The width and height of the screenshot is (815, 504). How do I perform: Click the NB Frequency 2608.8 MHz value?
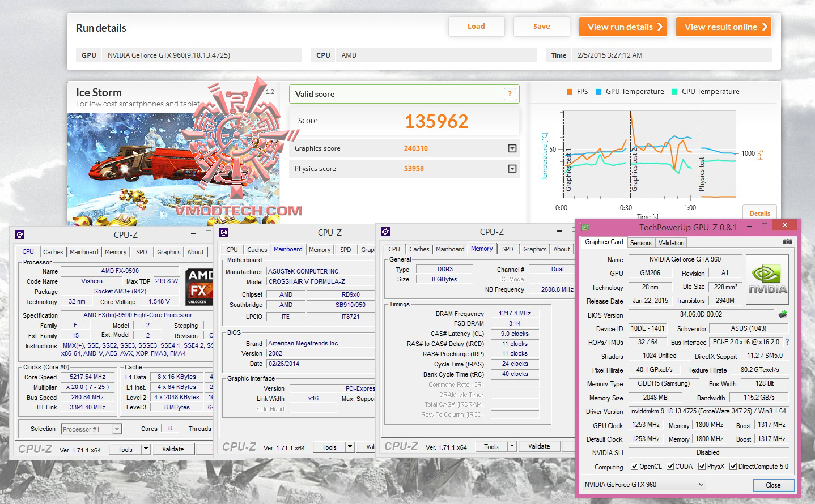(x=552, y=289)
